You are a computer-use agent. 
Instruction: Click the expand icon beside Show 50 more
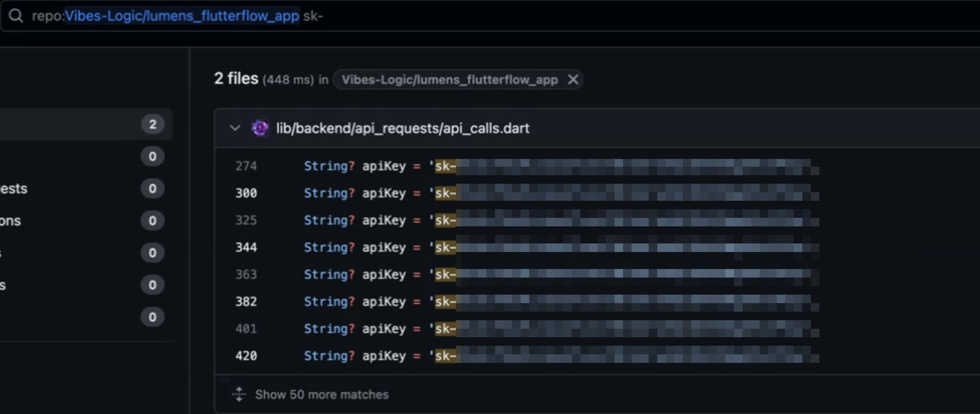click(x=239, y=394)
